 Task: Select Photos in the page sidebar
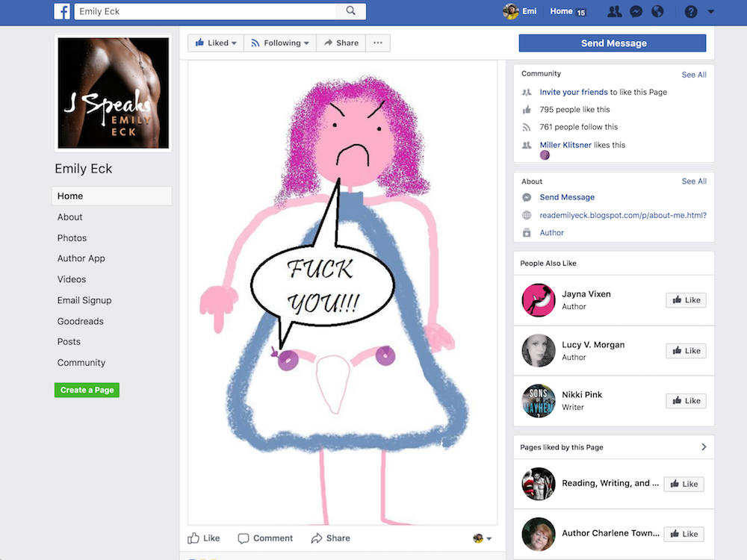(72, 238)
